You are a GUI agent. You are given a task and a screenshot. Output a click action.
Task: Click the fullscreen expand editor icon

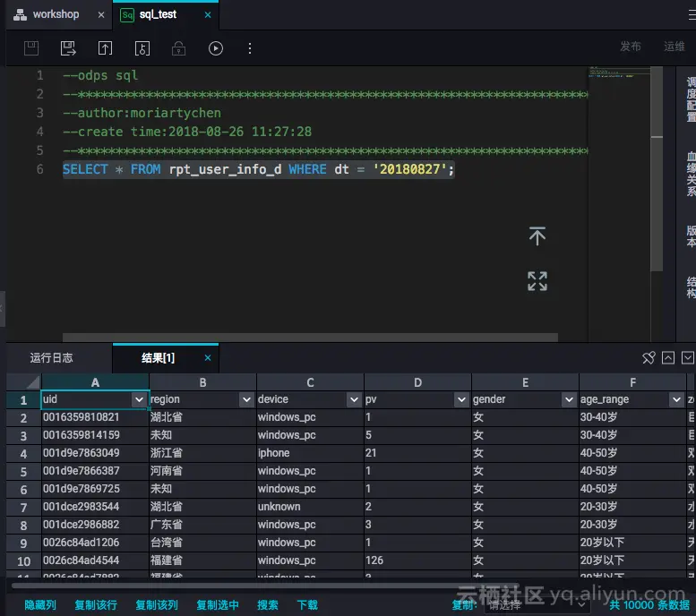pos(537,281)
